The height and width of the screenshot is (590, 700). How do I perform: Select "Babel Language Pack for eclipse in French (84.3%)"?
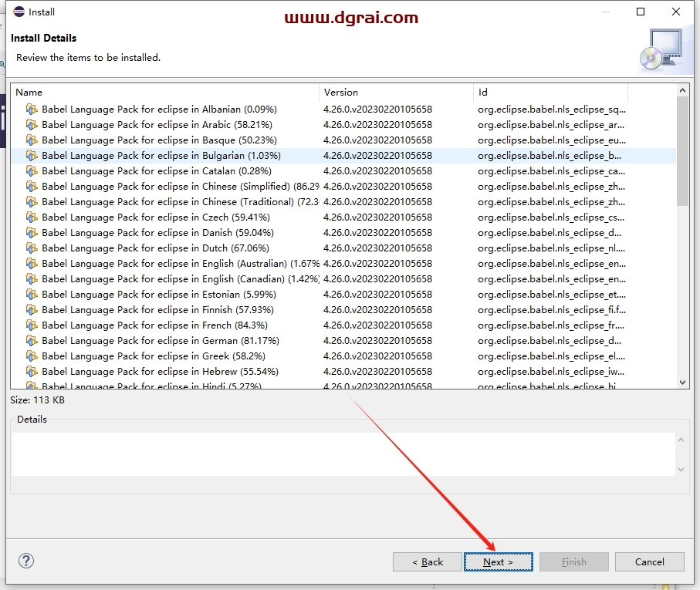point(155,325)
